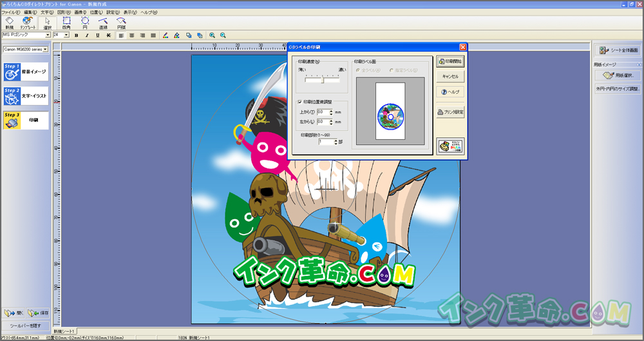
Task: Open the ヘルプ menu
Action: click(149, 12)
